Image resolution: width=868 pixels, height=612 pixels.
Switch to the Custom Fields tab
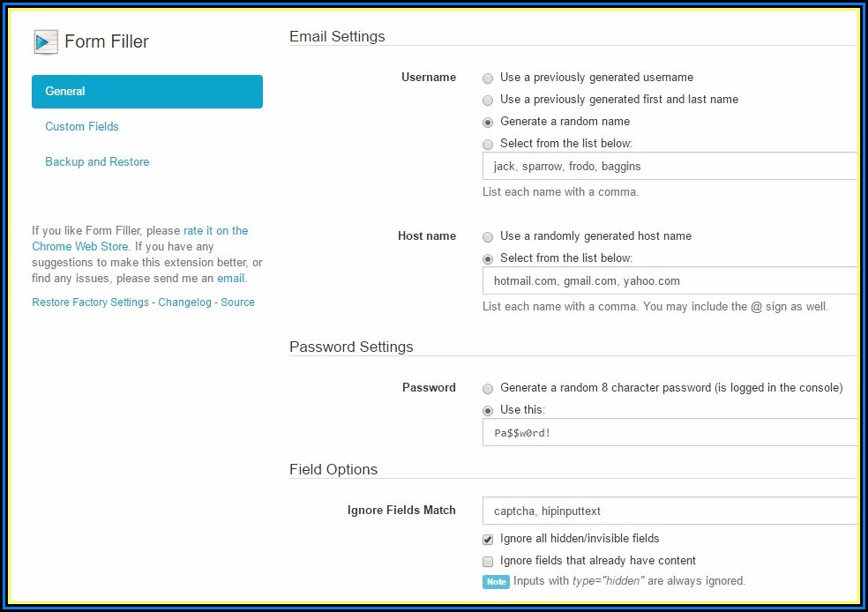[x=82, y=126]
